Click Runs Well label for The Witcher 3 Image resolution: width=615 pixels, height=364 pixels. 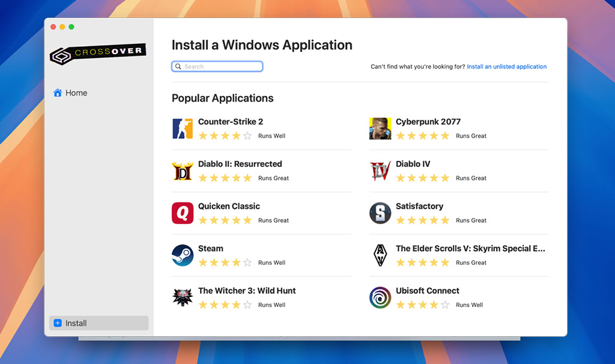click(x=272, y=305)
